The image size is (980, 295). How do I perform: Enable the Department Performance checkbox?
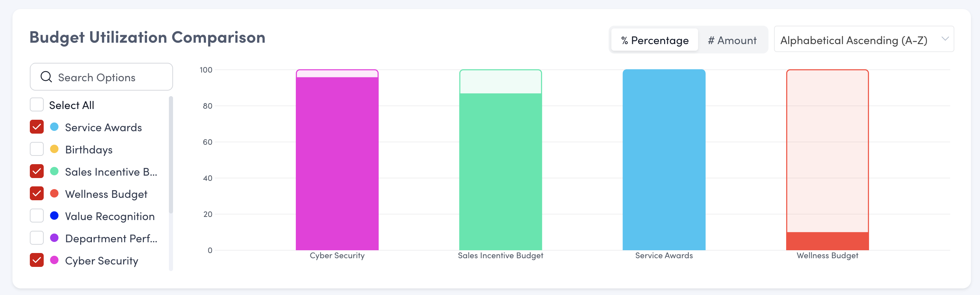[37, 238]
